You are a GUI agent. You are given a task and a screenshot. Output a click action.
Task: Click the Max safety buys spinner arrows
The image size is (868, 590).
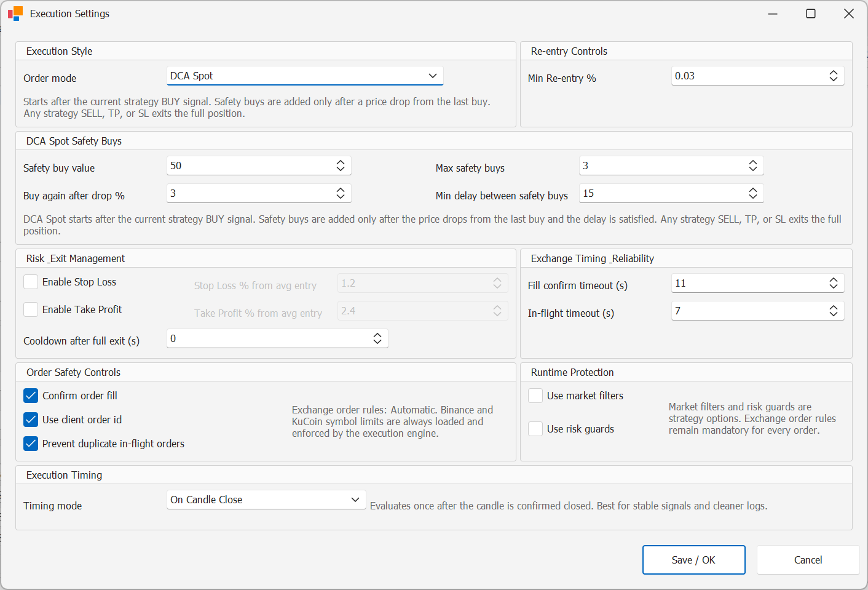tap(753, 165)
